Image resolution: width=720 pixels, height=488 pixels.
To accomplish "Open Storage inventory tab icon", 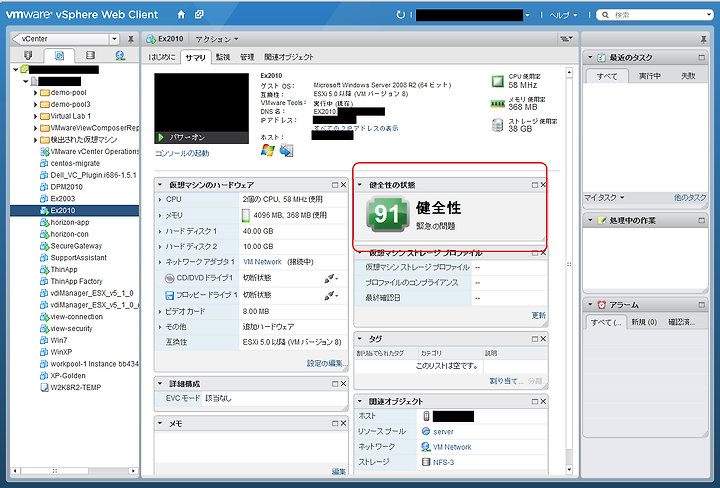I will 90,56.
